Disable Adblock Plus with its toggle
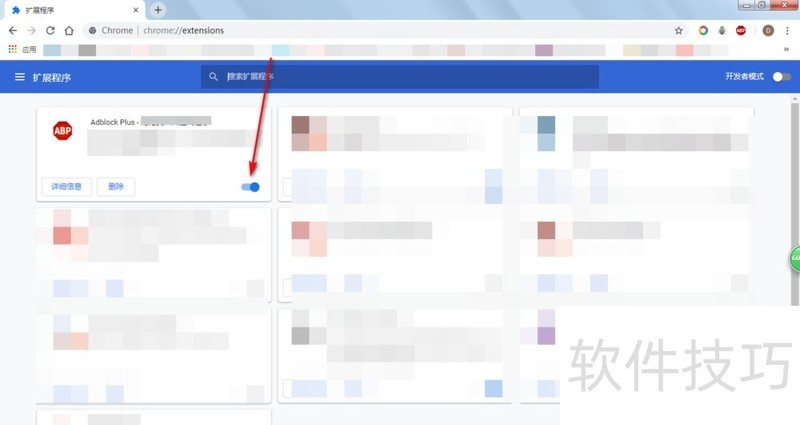Screen dimensions: 800x425 click(x=251, y=187)
